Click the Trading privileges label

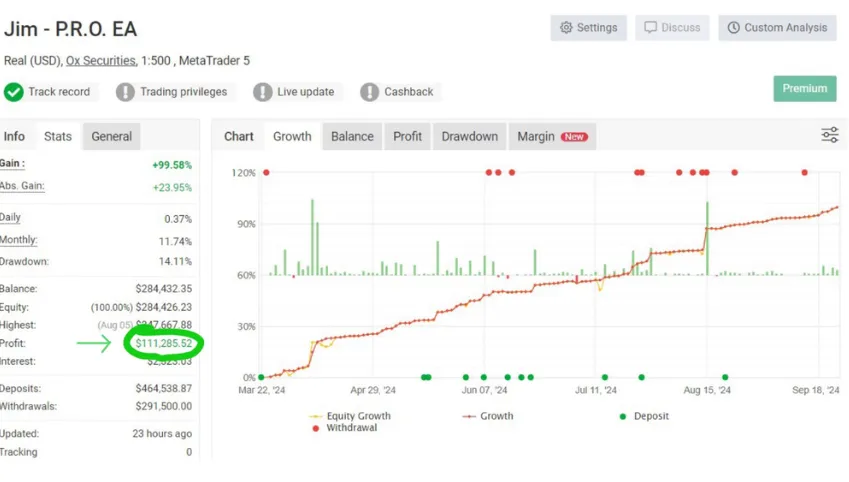[x=184, y=92]
